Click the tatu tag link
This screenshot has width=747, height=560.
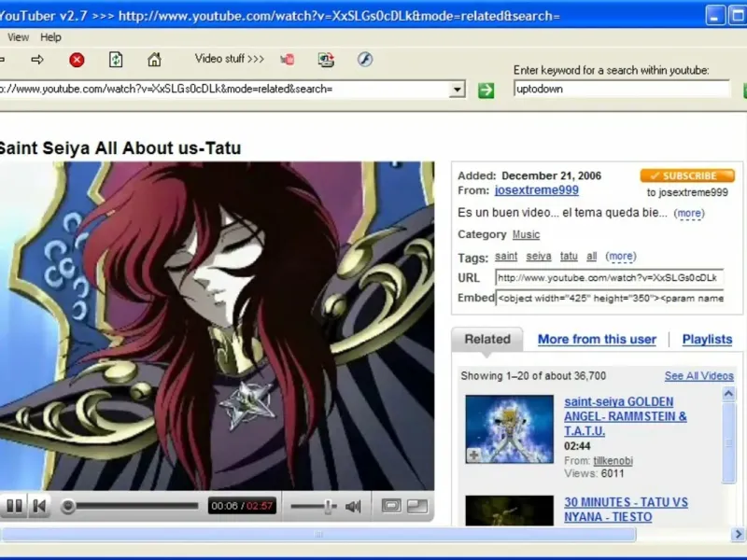tap(569, 256)
